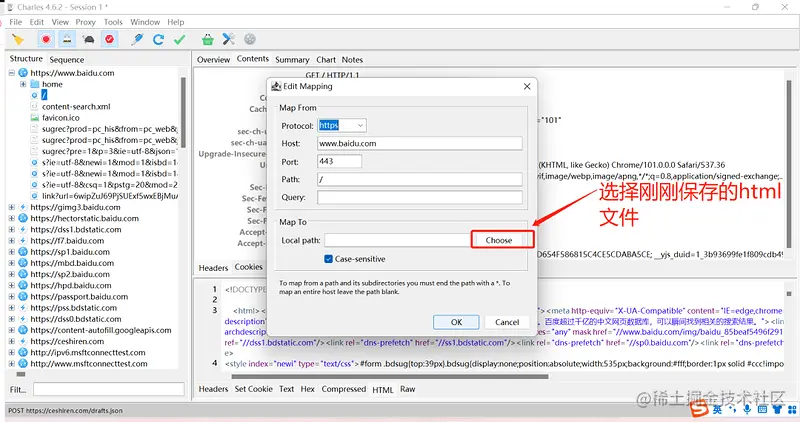This screenshot has height=422, width=800.
Task: Click the Filter input field
Action: (109, 389)
